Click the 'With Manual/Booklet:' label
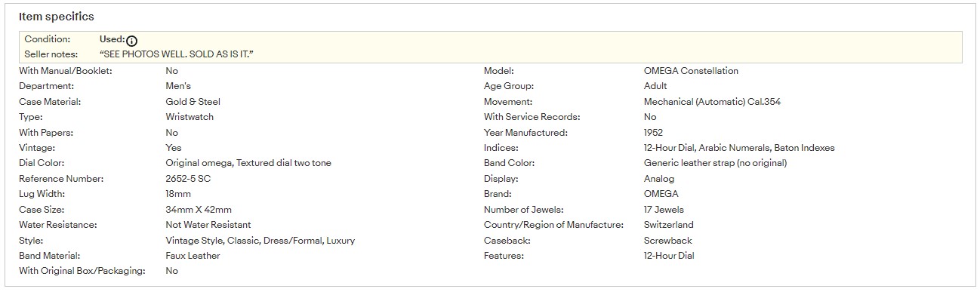Screen dimensions: 980x292 point(66,71)
